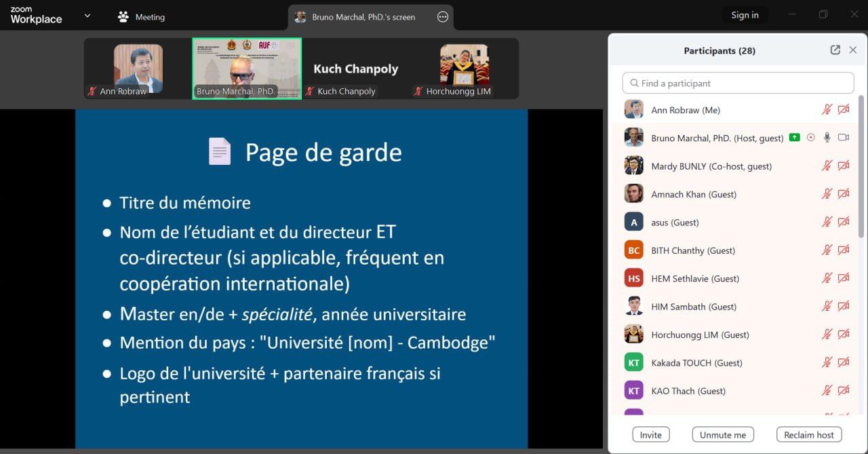
Task: Click the Invite button
Action: click(650, 435)
